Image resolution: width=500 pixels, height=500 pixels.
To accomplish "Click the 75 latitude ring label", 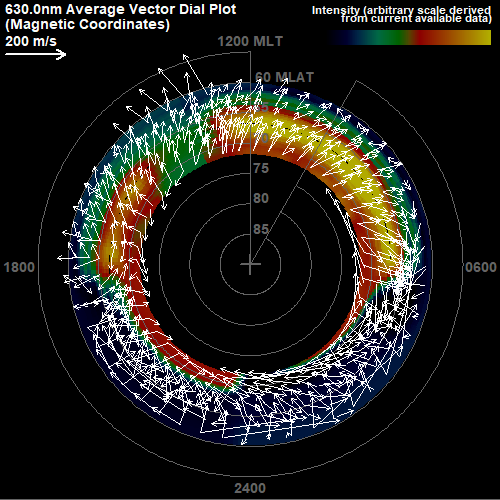I will click(261, 168).
